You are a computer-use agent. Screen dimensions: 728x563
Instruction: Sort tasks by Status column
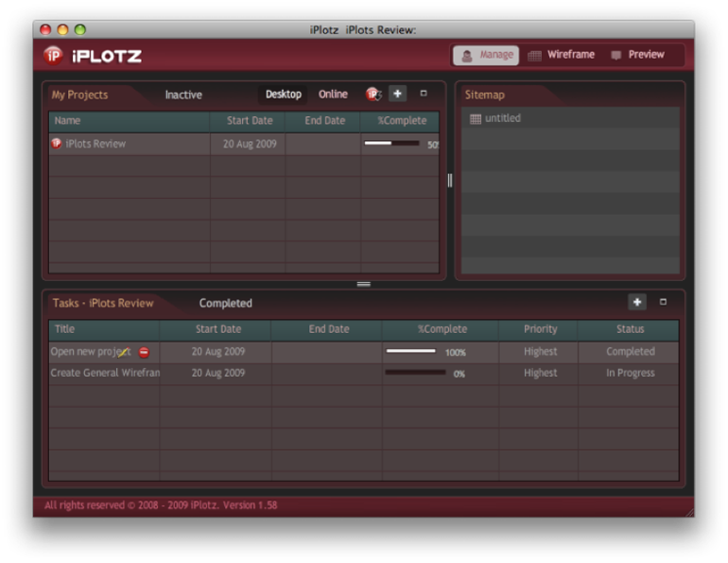[x=629, y=329]
